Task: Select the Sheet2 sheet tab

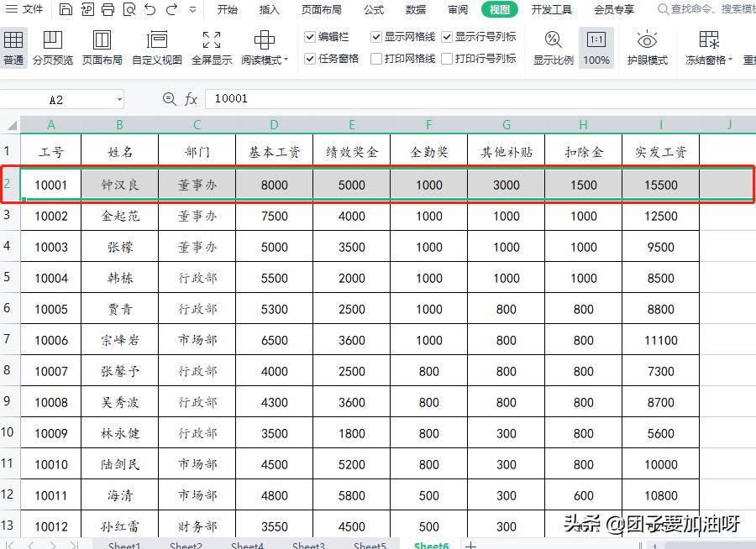Action: click(185, 544)
